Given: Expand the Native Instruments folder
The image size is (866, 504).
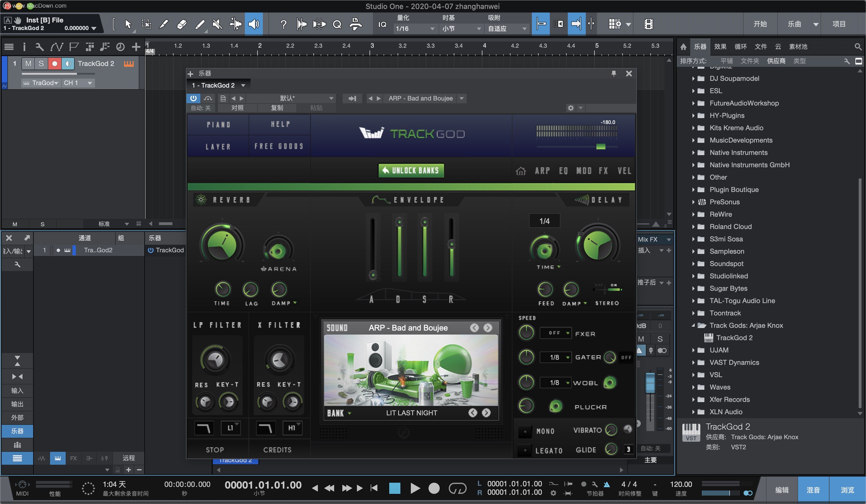Looking at the screenshot, I should [693, 152].
